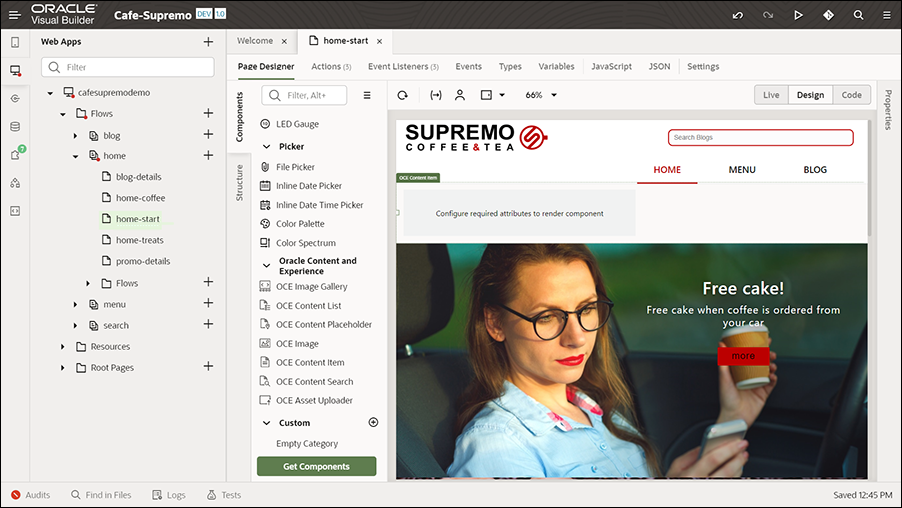Open Services navigator icon

click(x=15, y=98)
